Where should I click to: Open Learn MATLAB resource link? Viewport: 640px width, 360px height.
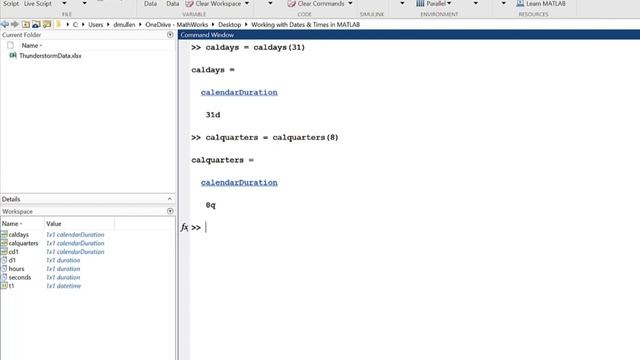546,4
